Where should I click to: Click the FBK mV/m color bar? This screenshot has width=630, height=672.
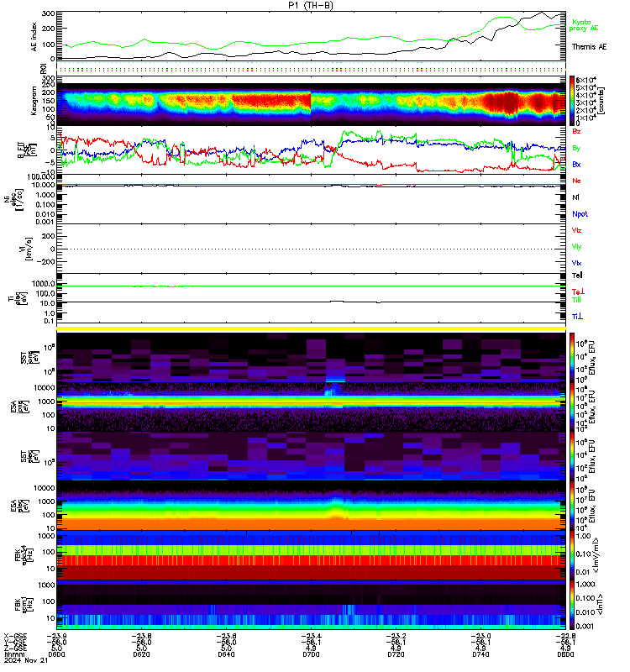(x=572, y=555)
